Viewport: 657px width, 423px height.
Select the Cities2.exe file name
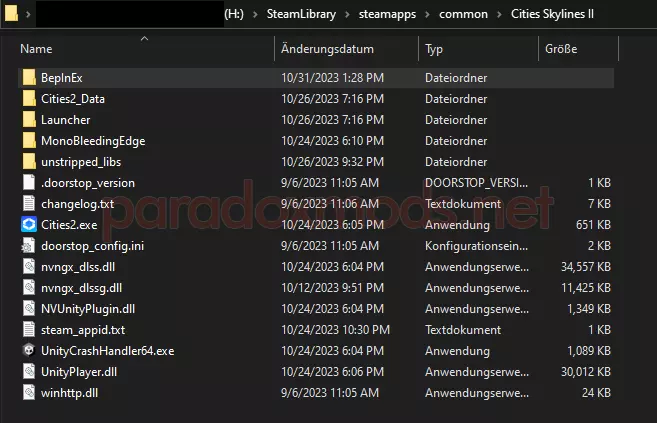tap(69, 225)
